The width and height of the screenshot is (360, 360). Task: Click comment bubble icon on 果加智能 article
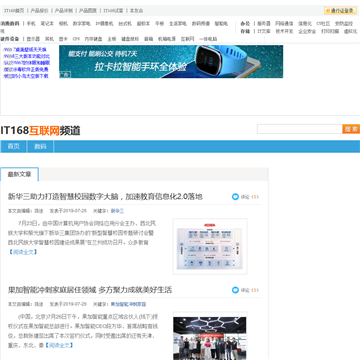click(x=235, y=290)
